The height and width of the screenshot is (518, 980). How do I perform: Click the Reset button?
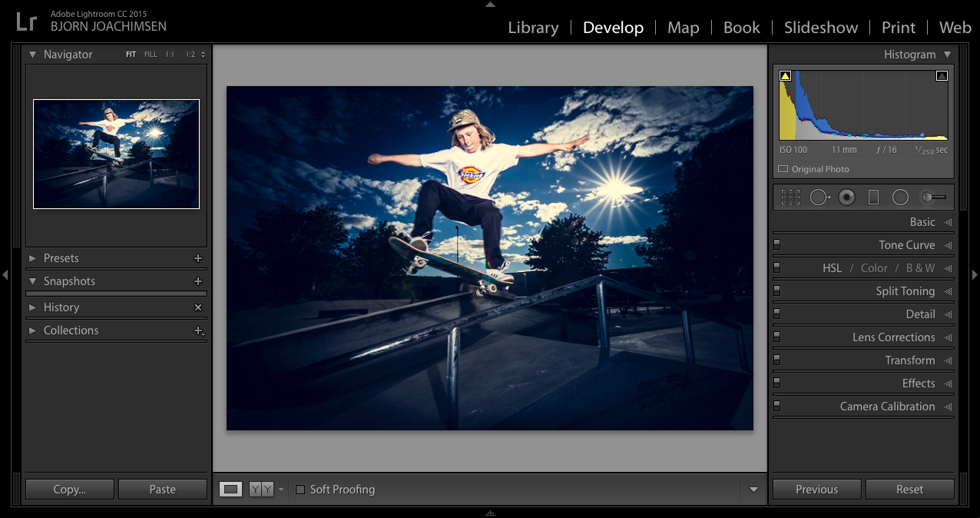[x=909, y=490]
